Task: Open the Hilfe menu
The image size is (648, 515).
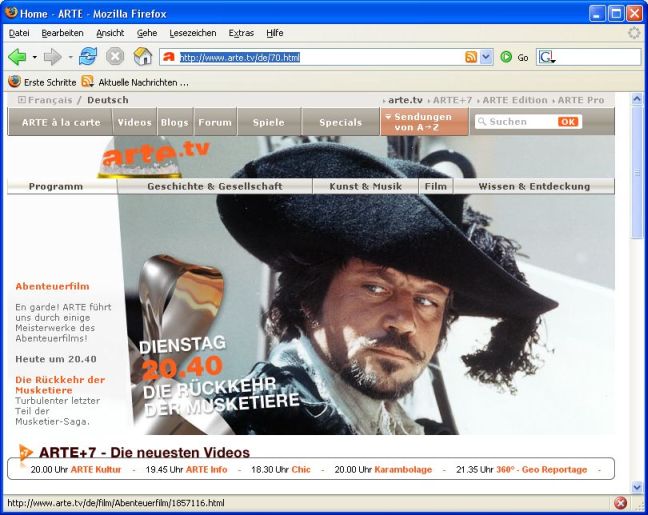Action: 274,33
